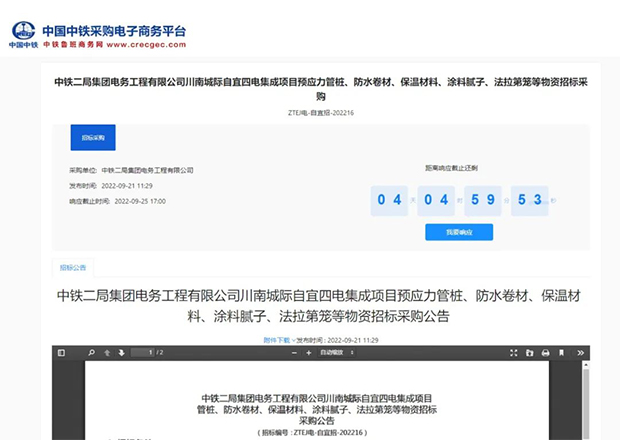This screenshot has width=620, height=440.
Task: Zoom out with the minus button
Action: point(294,353)
